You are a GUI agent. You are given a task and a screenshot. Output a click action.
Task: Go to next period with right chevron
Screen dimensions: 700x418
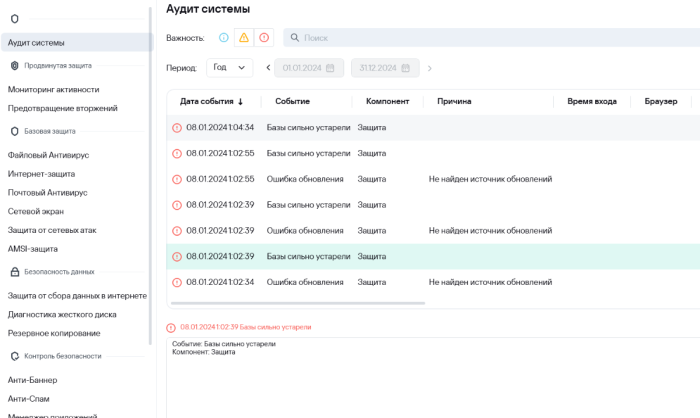[x=429, y=68]
